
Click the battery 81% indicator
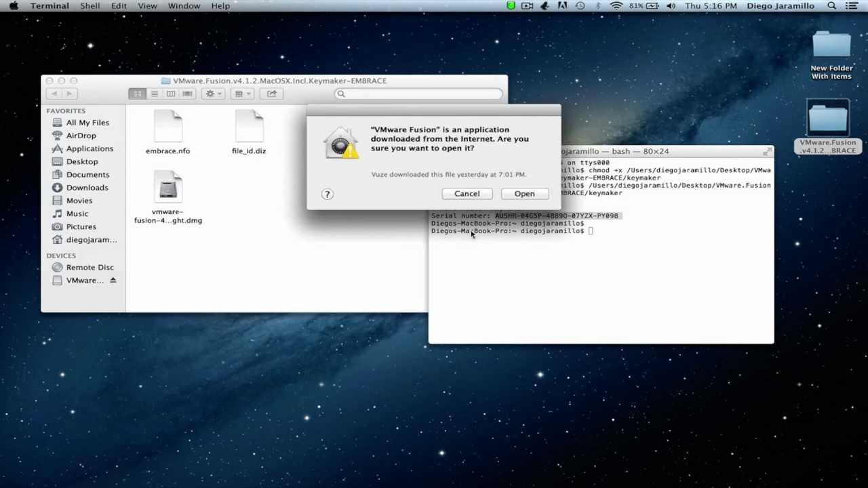[x=644, y=6]
